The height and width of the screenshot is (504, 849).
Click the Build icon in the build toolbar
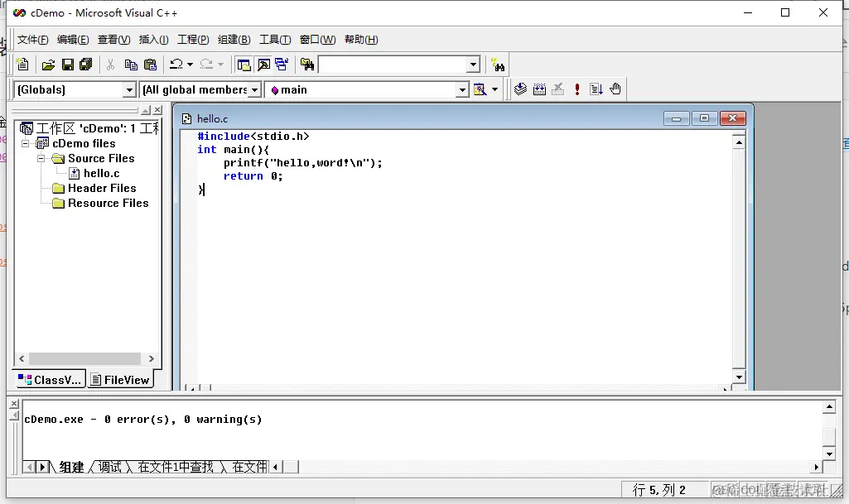(x=539, y=89)
